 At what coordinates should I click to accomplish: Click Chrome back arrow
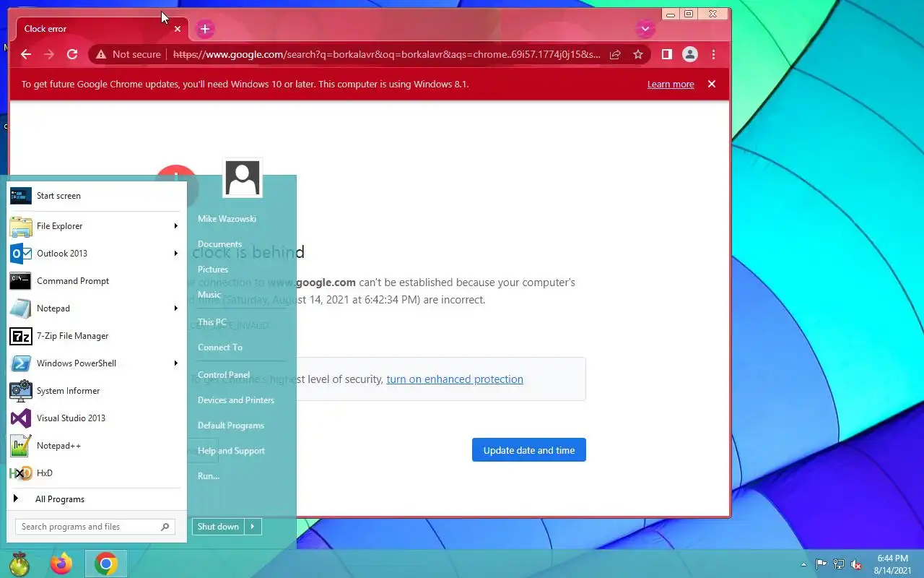26,54
